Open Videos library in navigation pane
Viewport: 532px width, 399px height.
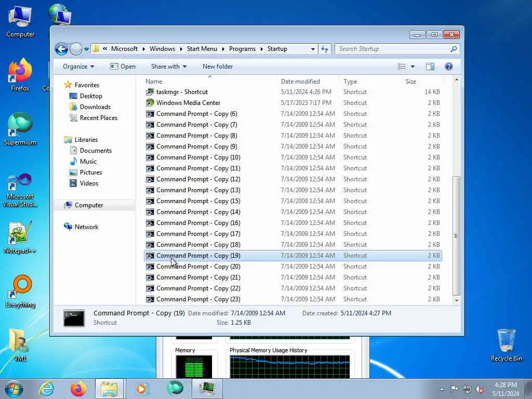(x=88, y=183)
